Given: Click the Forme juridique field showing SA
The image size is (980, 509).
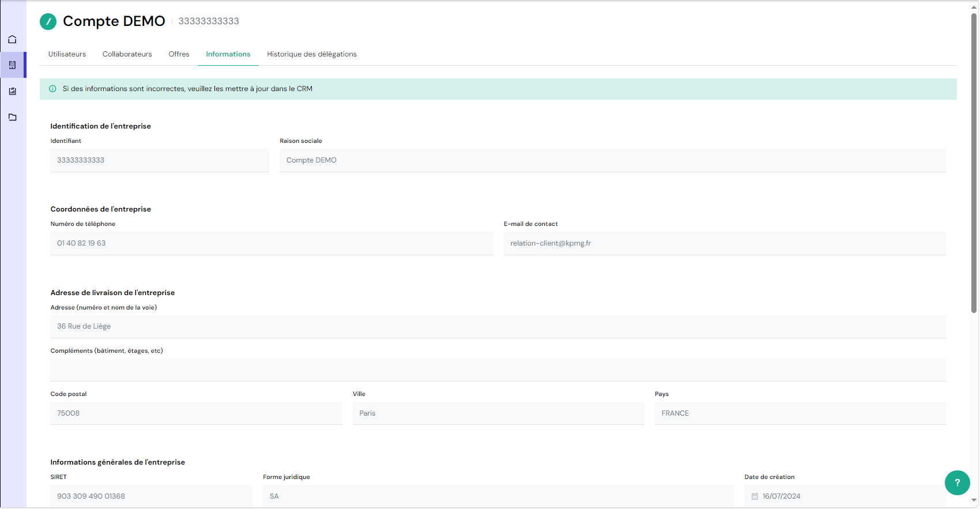Looking at the screenshot, I should coord(499,496).
